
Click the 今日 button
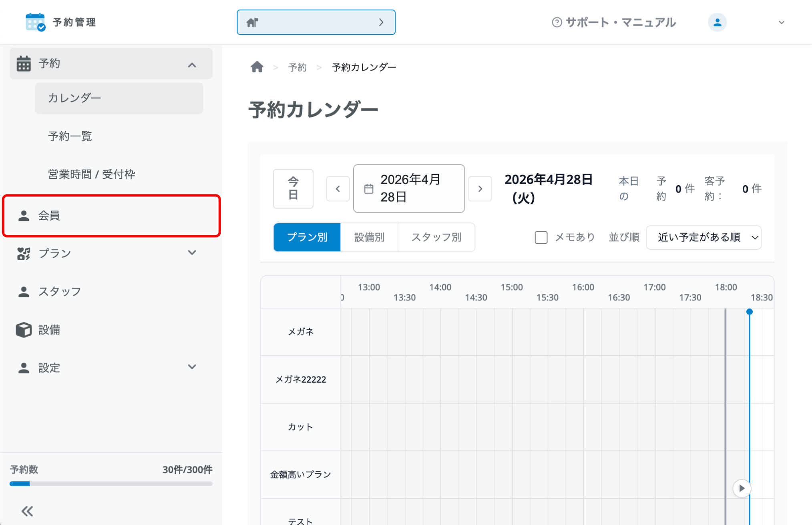point(293,188)
